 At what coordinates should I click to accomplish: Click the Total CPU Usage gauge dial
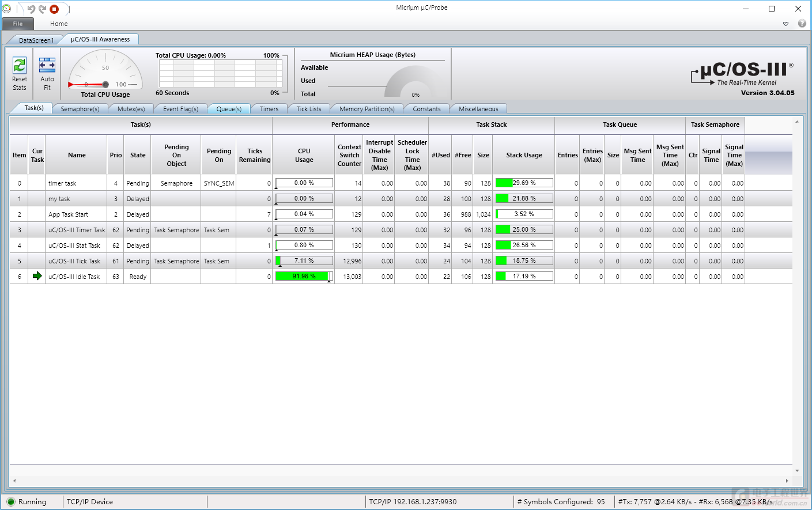(x=105, y=69)
